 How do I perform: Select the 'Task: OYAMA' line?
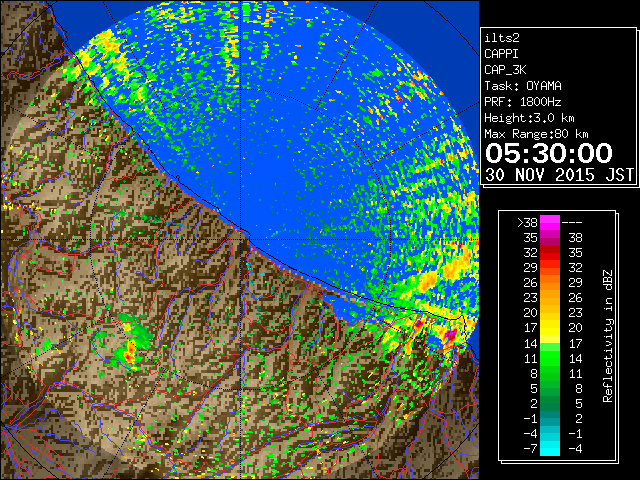tap(523, 86)
